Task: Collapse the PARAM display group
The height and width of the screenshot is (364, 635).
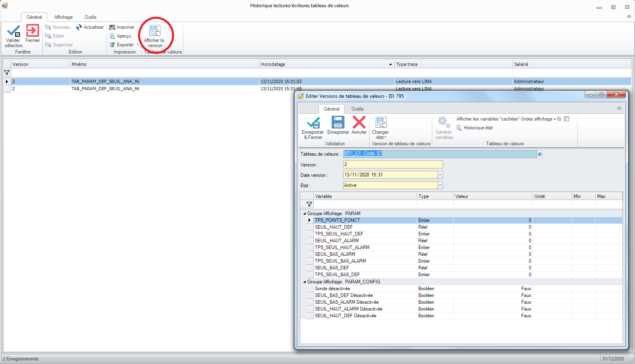Action: coord(305,214)
